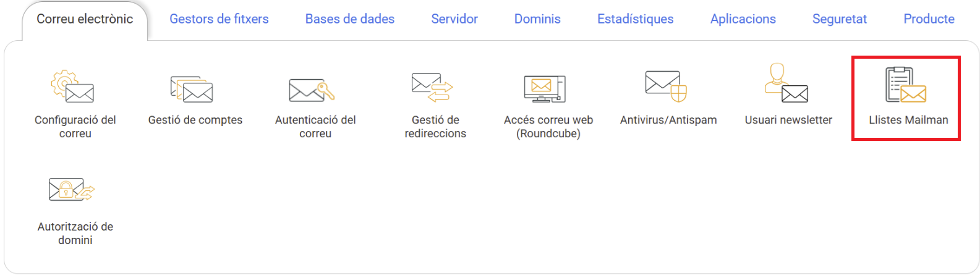The width and height of the screenshot is (980, 275).
Task: Open the Antivirus/Antispam shield icon
Action: coord(666,86)
